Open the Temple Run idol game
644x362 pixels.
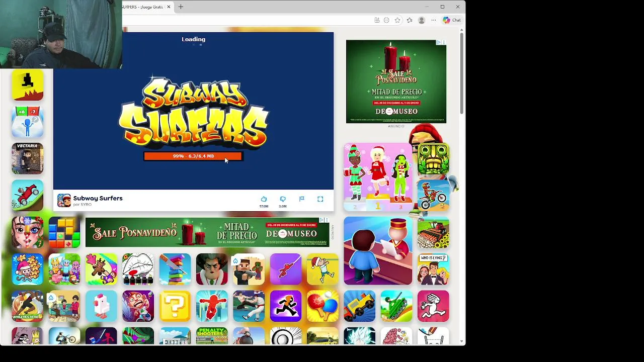click(433, 159)
